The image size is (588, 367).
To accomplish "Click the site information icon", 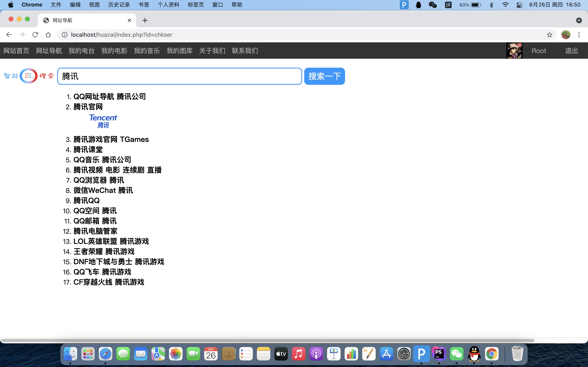I will (x=64, y=35).
